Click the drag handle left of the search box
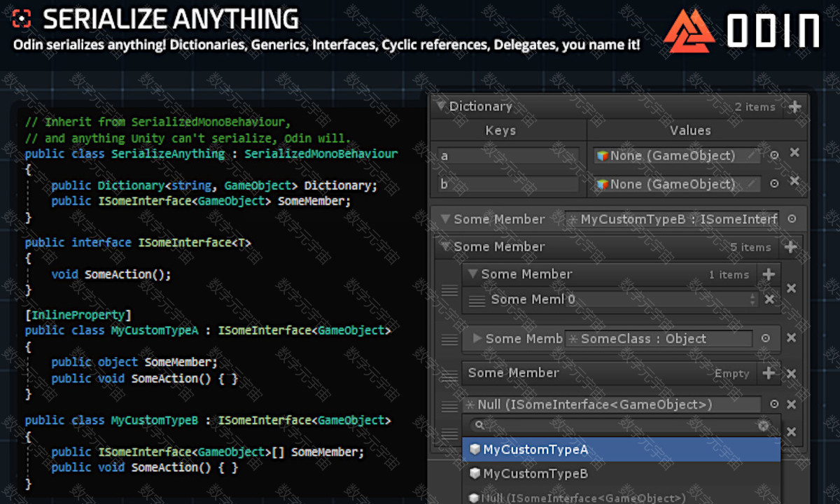The height and width of the screenshot is (504, 840). 449,434
